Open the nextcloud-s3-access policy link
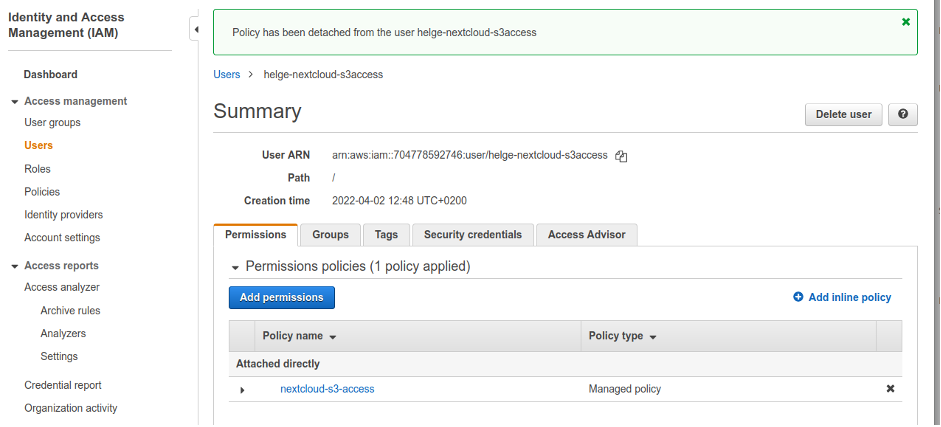 tap(327, 389)
